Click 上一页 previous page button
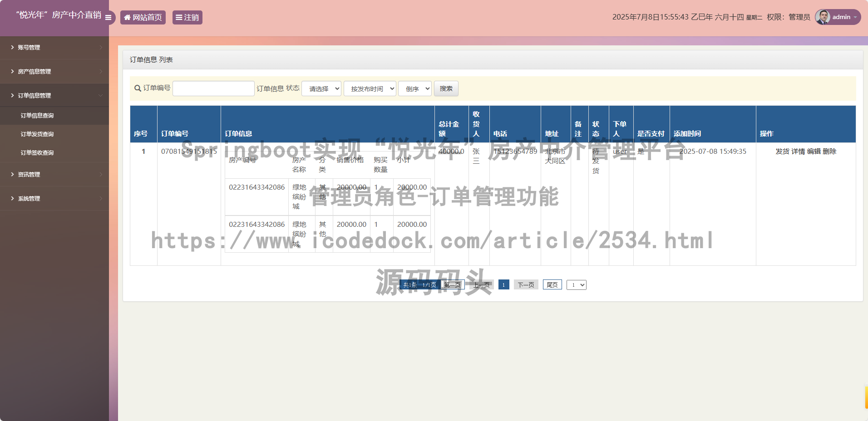This screenshot has height=421, width=868. click(x=482, y=285)
